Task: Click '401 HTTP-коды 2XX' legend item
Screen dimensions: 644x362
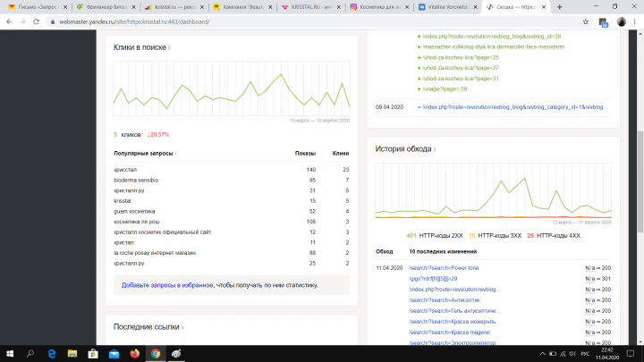Action: (x=435, y=236)
